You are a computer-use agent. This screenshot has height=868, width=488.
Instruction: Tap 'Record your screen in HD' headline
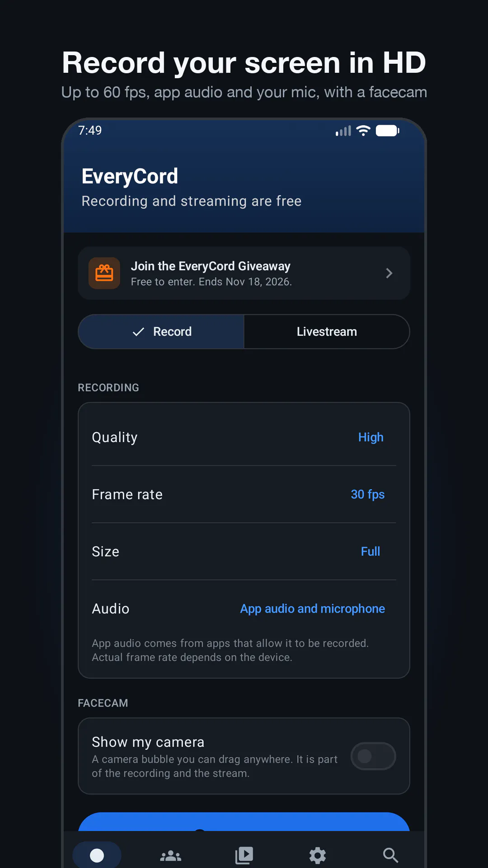tap(244, 62)
